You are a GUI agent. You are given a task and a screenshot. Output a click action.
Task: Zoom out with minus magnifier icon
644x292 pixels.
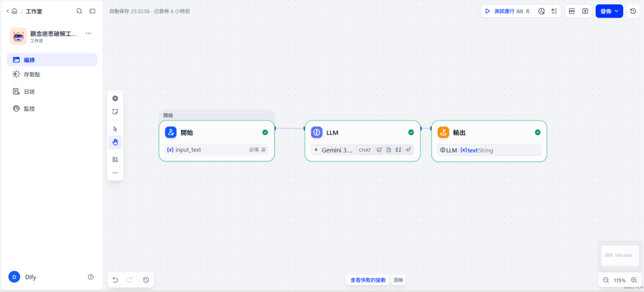pos(606,280)
